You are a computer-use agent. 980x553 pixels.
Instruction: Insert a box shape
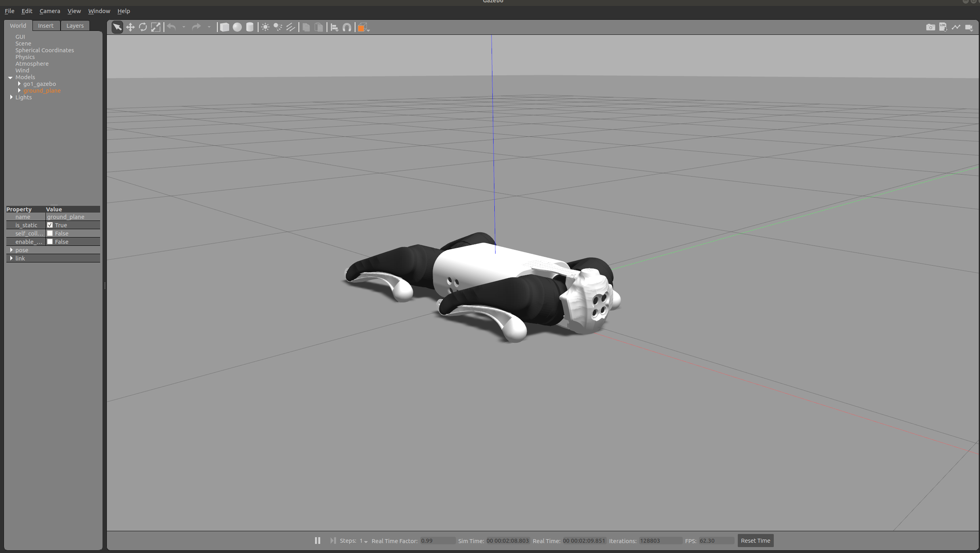click(224, 27)
